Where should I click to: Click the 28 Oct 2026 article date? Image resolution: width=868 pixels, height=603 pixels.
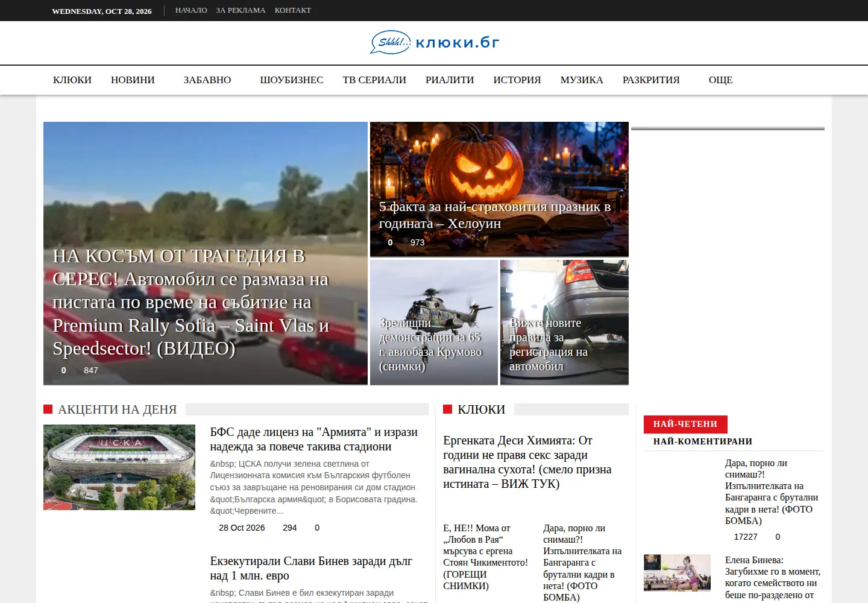coord(242,528)
